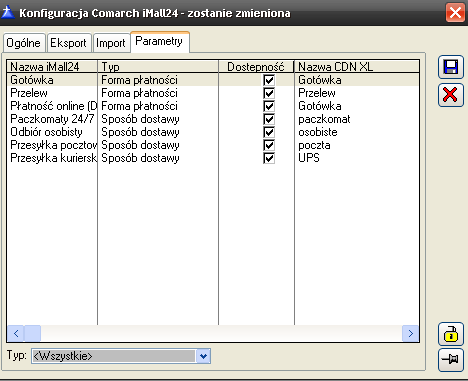
Task: Switch to the Ogólne tab
Action: click(24, 43)
